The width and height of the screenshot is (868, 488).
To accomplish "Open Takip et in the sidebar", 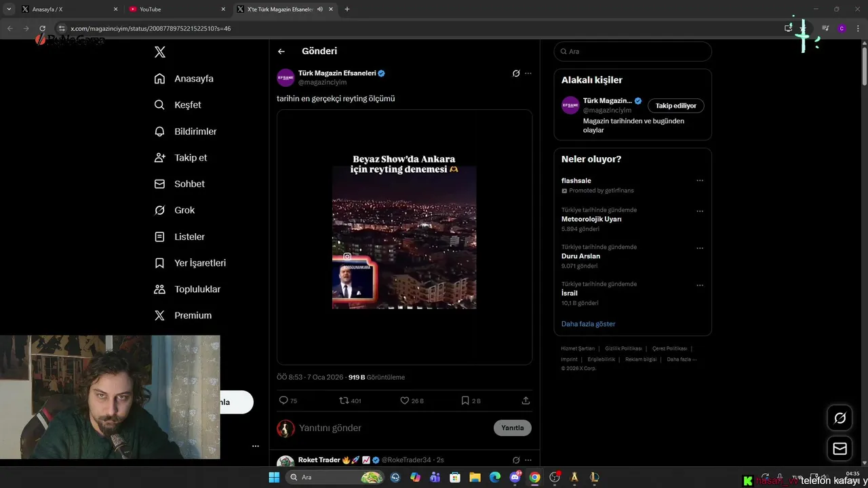I will (180, 157).
